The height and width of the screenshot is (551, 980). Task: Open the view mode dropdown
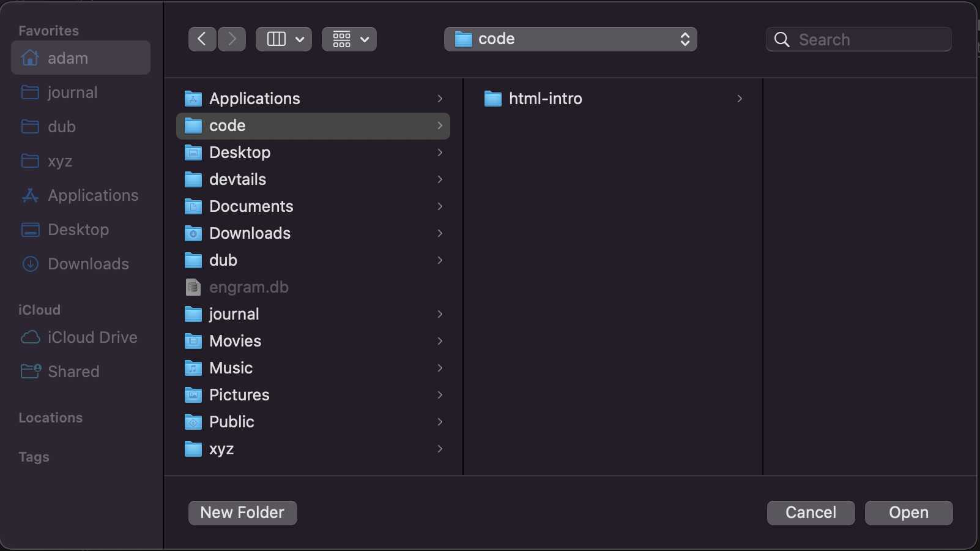tap(283, 39)
